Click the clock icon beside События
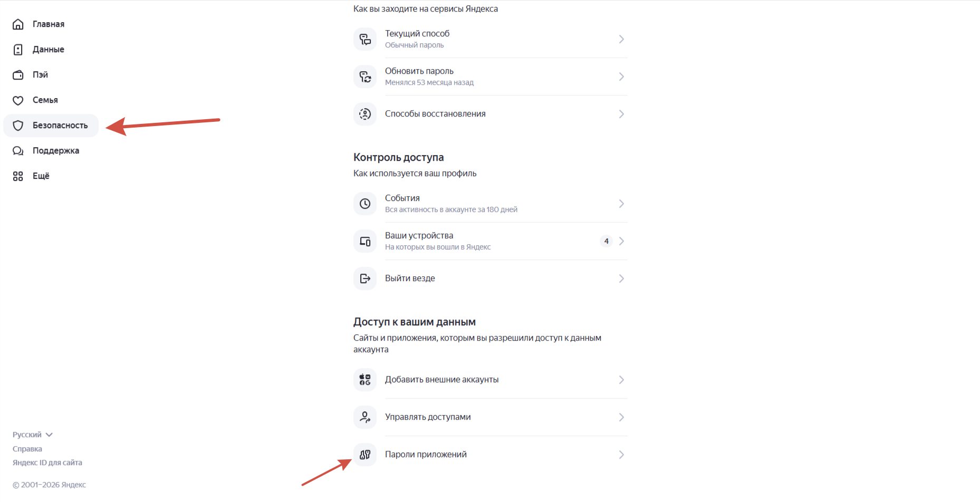The height and width of the screenshot is (502, 980). point(365,204)
